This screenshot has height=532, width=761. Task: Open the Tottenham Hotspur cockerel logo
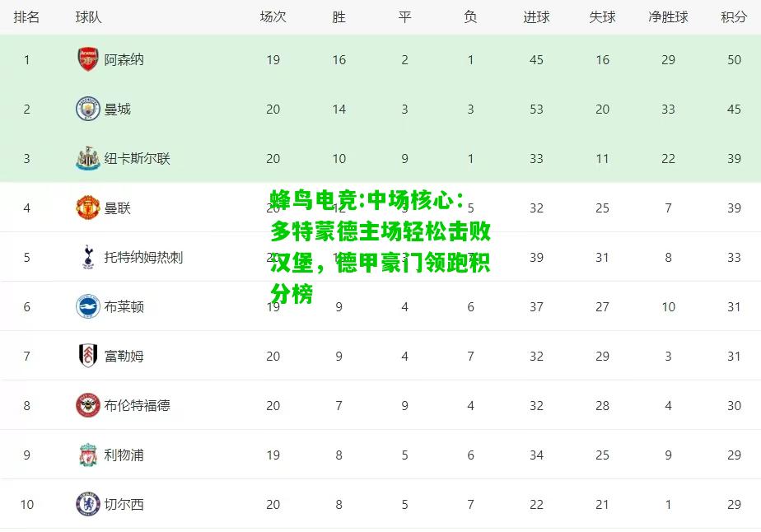pos(88,257)
